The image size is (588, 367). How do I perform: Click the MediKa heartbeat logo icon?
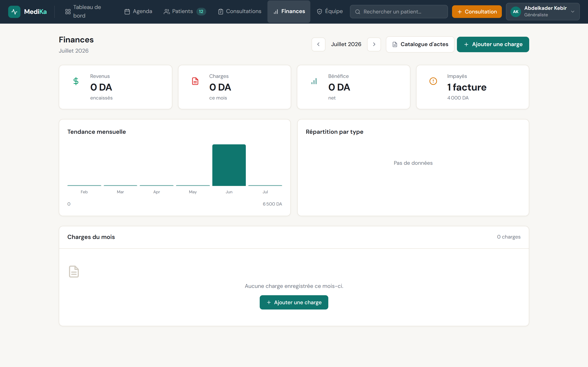click(14, 12)
